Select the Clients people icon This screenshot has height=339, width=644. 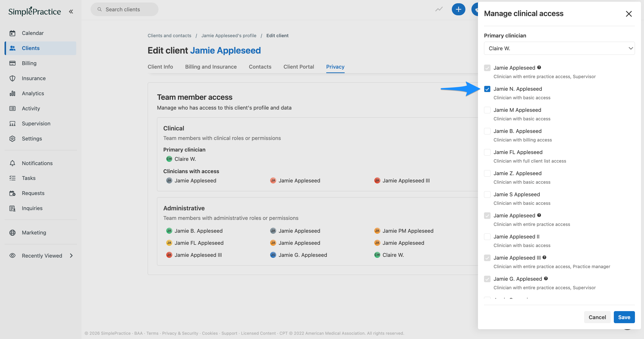tap(12, 48)
